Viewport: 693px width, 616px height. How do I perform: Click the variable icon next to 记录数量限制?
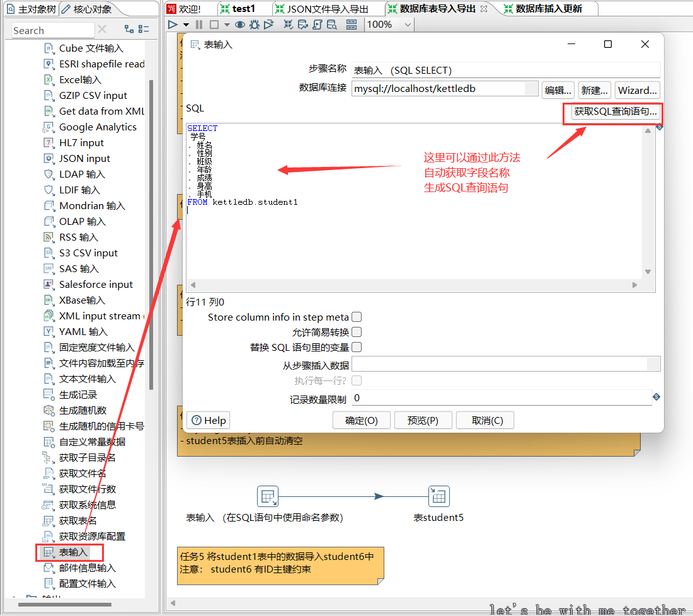[656, 397]
